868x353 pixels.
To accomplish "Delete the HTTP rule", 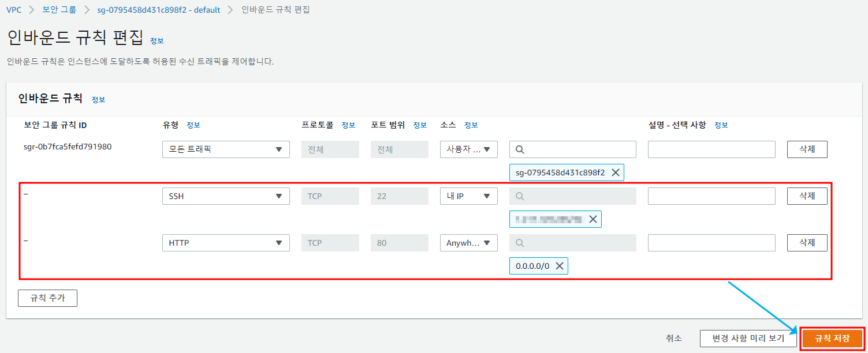I will point(807,243).
